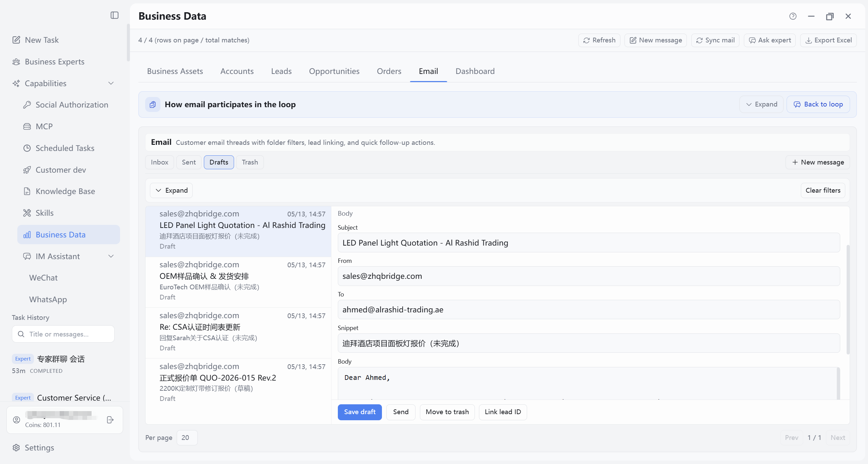The width and height of the screenshot is (868, 464).
Task: Collapse the IM Assistant section chevron
Action: pyautogui.click(x=111, y=256)
